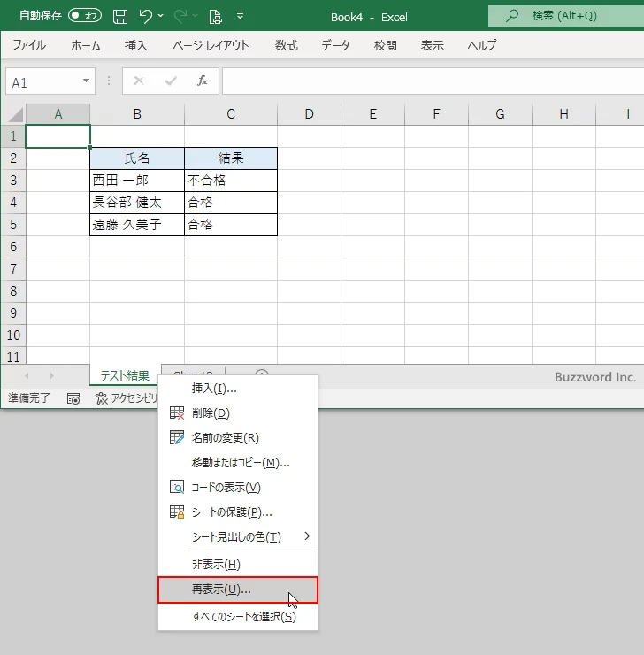The image size is (644, 655).
Task: Select row 10 header
Action: 13,335
